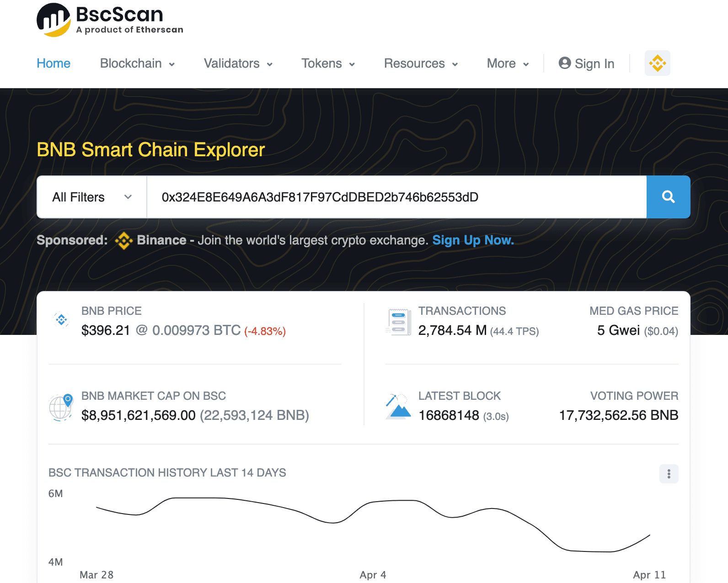
Task: Open the chart three-dot options menu
Action: click(669, 474)
